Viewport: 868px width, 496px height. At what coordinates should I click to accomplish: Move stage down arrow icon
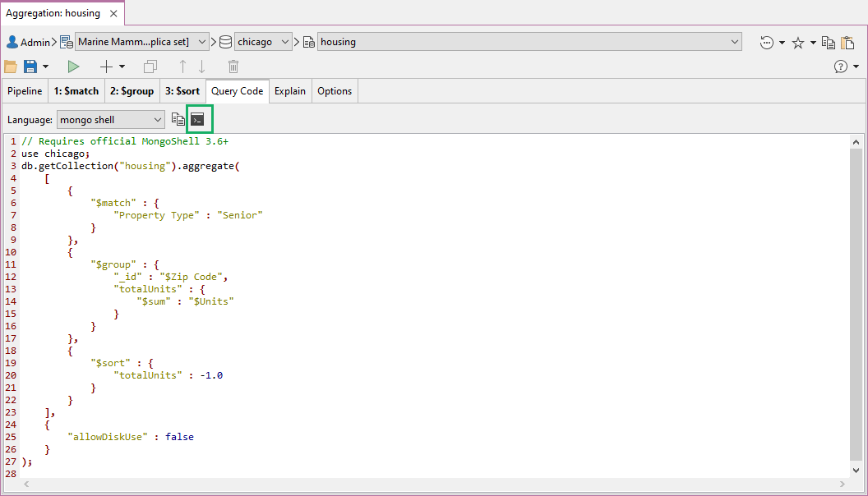(201, 67)
